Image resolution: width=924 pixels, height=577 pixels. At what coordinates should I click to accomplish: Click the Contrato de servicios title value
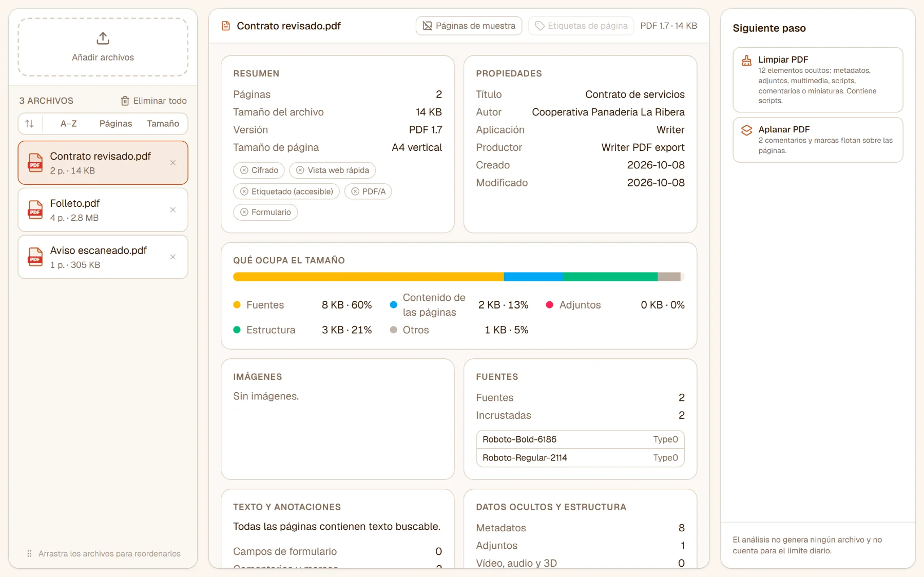point(635,94)
